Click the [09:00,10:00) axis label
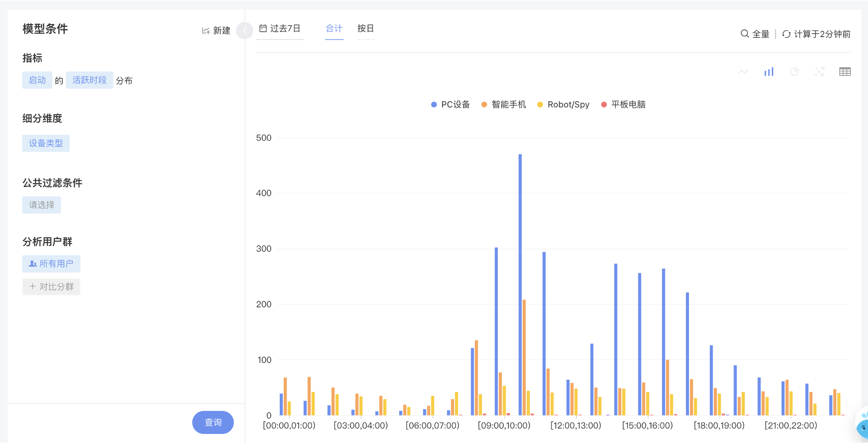The height and width of the screenshot is (443, 868). (504, 425)
